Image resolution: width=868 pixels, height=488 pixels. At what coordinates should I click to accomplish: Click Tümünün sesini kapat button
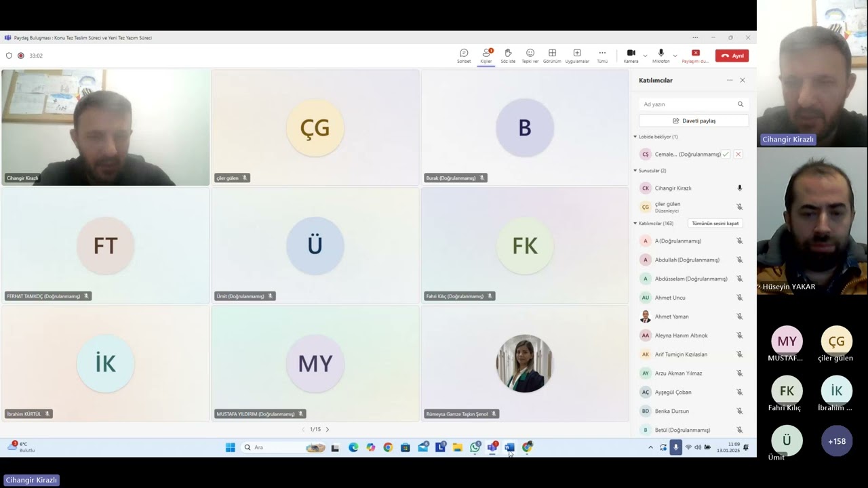(715, 223)
